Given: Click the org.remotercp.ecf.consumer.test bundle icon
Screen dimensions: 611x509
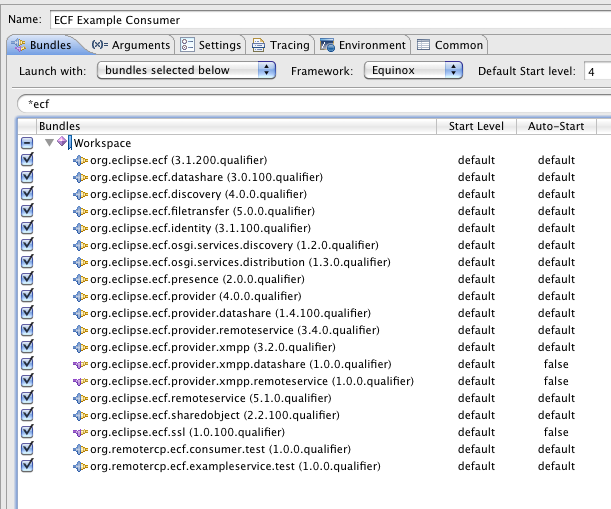Looking at the screenshot, I should pyautogui.click(x=80, y=449).
